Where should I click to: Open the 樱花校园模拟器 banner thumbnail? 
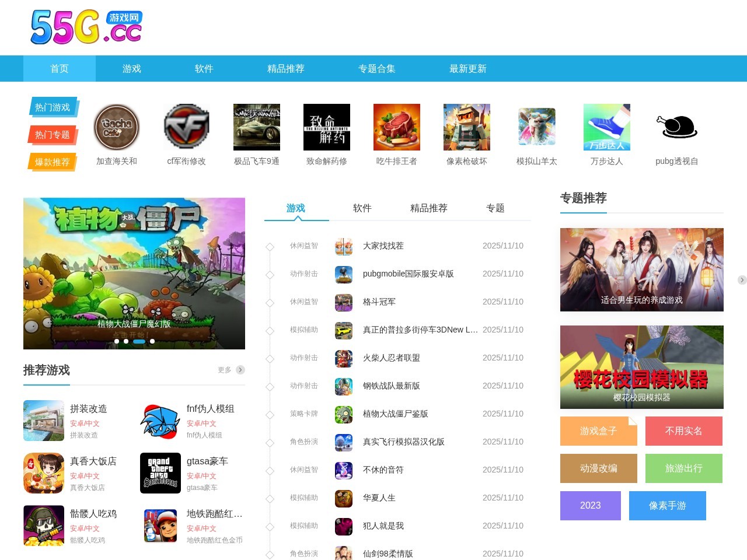pos(642,367)
